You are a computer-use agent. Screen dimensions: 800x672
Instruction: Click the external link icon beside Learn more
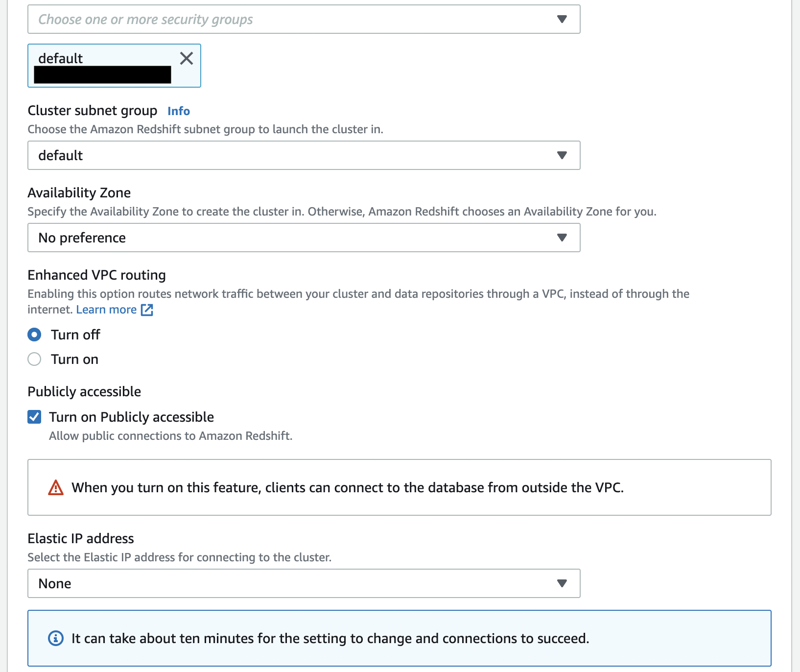(x=147, y=310)
